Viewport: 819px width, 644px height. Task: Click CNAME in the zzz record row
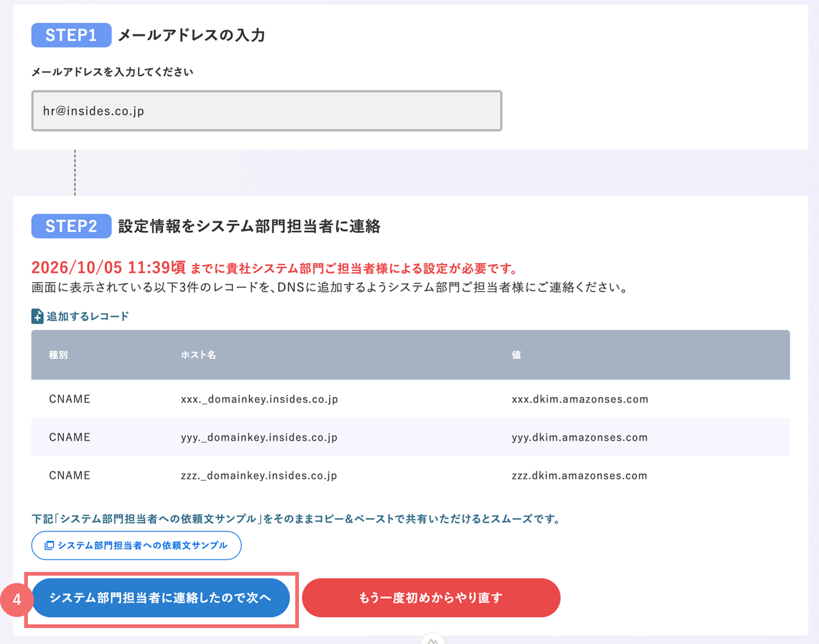tap(70, 476)
